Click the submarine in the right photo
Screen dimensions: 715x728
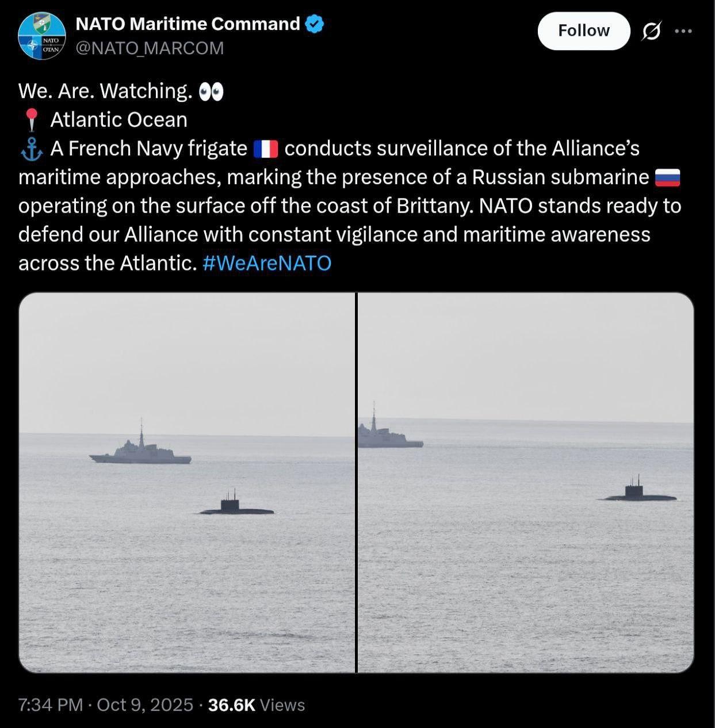tap(636, 493)
